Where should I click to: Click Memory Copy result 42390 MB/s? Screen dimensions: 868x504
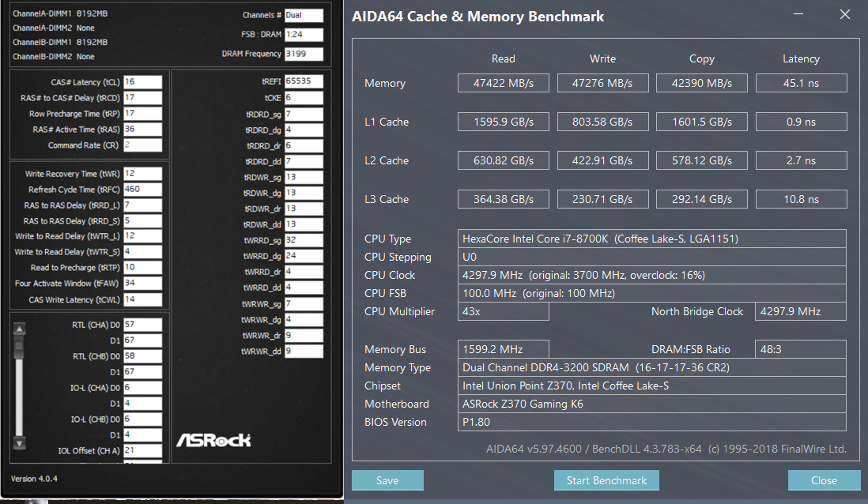[x=702, y=83]
